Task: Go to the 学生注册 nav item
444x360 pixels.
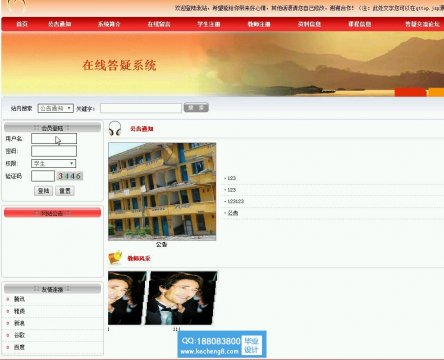Action: pyautogui.click(x=209, y=24)
